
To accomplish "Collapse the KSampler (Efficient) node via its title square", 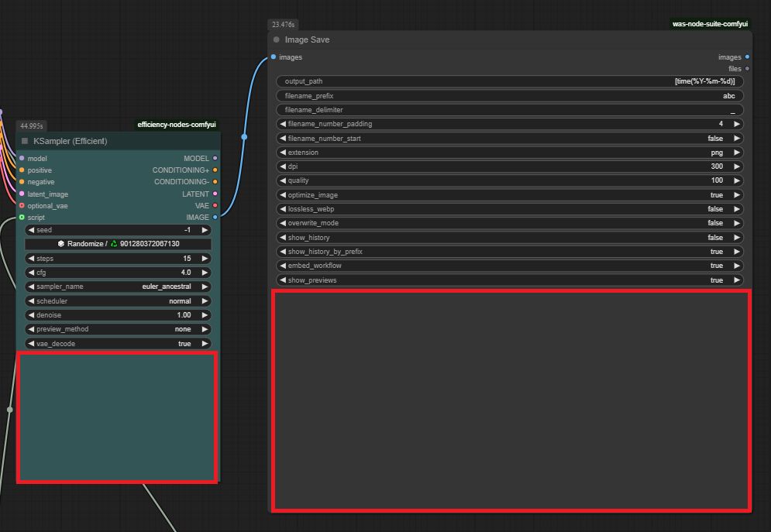I will coord(25,141).
